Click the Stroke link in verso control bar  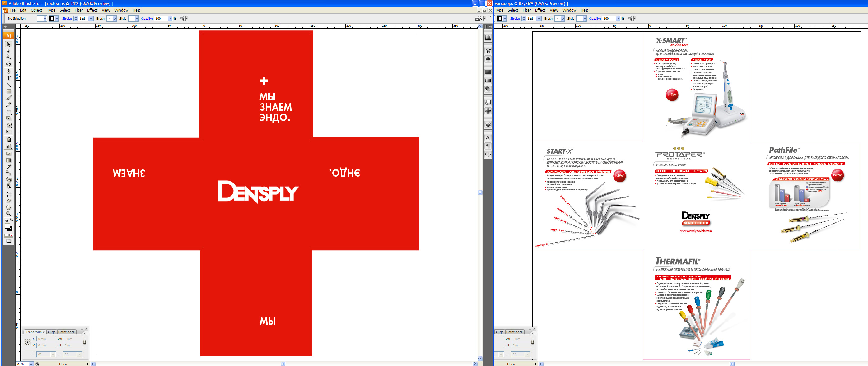(515, 19)
